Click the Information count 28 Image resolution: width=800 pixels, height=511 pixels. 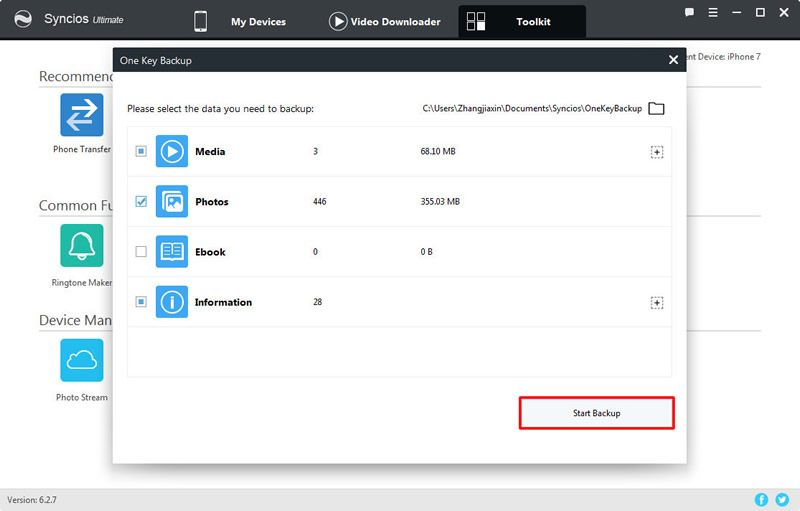317,302
